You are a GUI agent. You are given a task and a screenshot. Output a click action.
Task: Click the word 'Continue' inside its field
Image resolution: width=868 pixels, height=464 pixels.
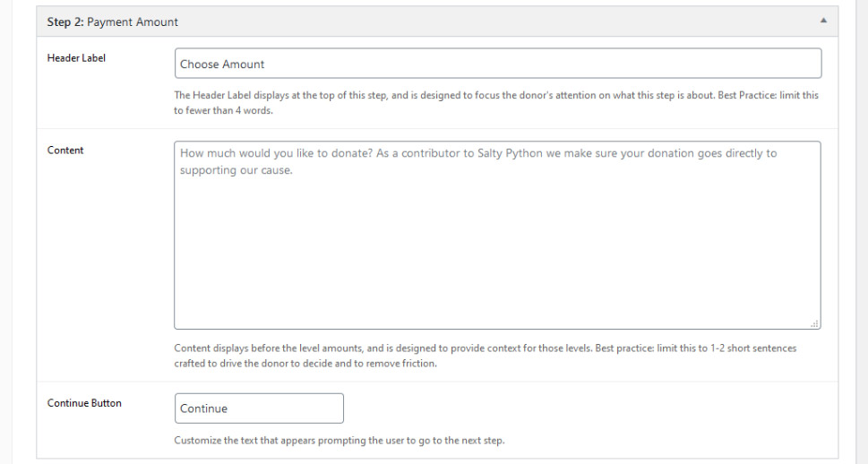(x=203, y=408)
